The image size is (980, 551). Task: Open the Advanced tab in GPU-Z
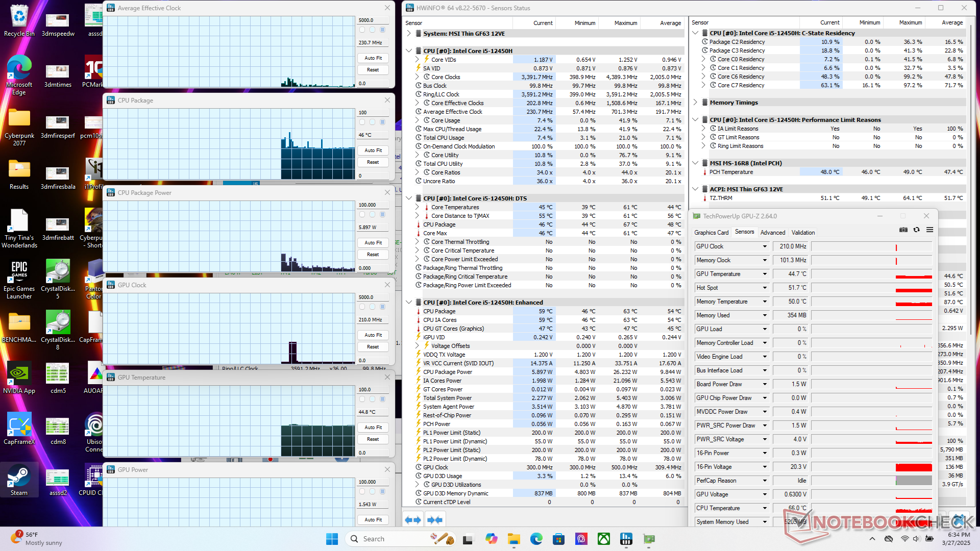point(772,233)
